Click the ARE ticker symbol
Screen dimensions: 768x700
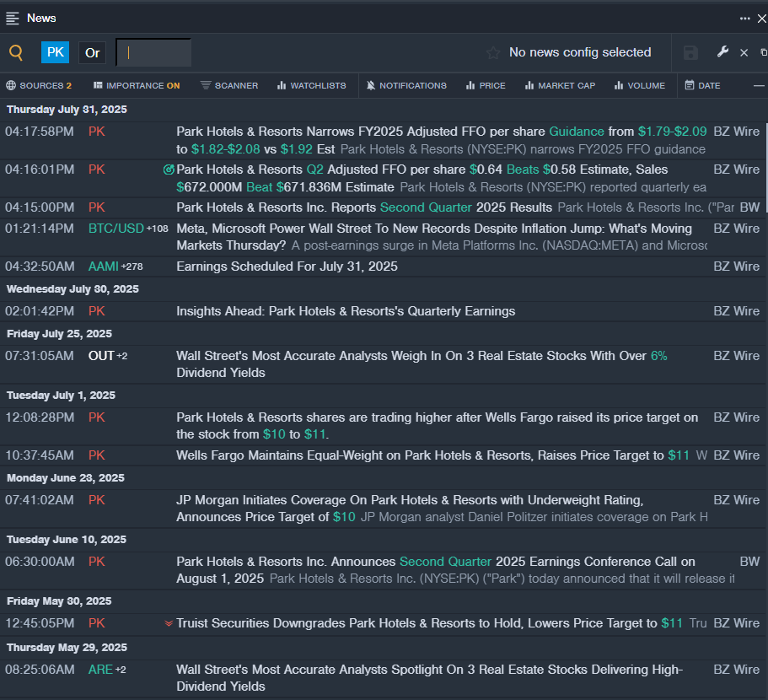click(100, 670)
